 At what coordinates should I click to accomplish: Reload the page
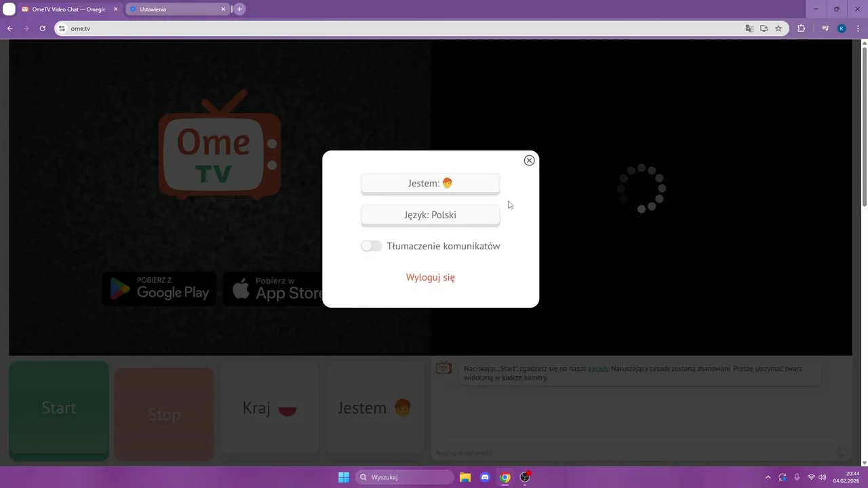[42, 28]
